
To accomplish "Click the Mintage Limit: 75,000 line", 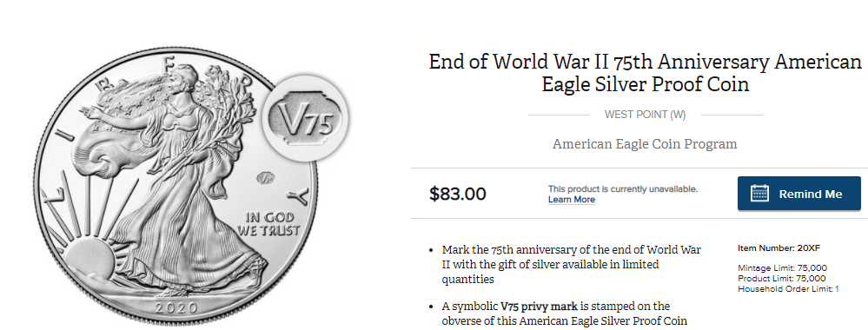I will click(782, 268).
